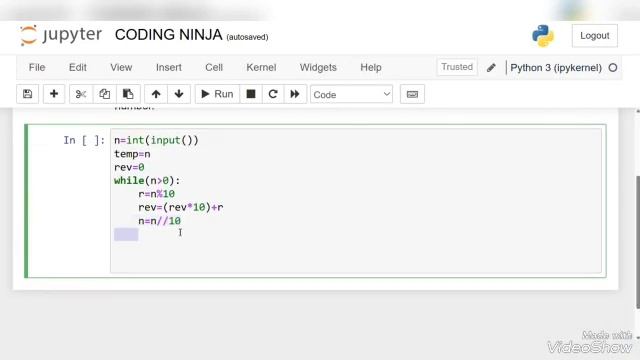Viewport: 640px width, 360px height.
Task: Copy selected cells icon
Action: click(104, 94)
